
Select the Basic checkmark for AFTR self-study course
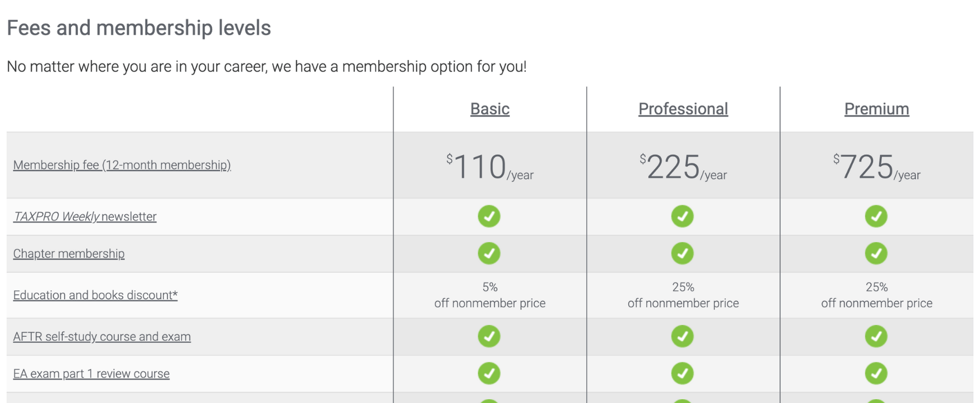pos(489,336)
